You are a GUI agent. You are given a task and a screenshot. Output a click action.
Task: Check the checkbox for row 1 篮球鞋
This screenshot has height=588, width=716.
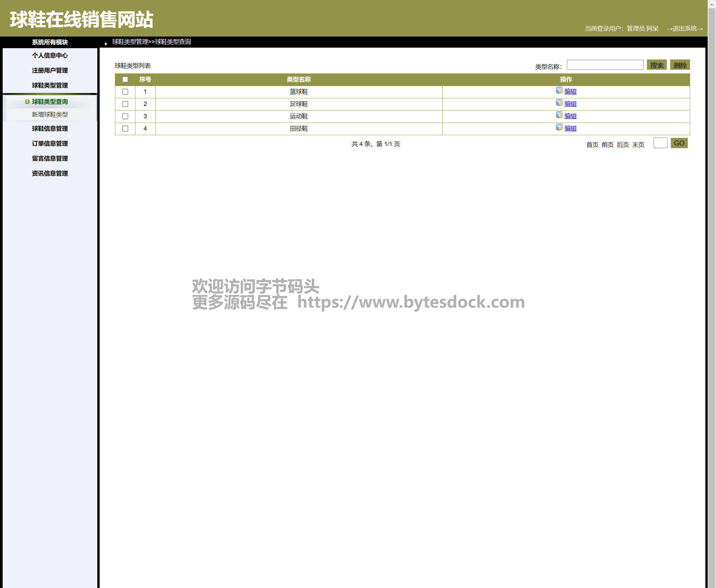pyautogui.click(x=125, y=91)
